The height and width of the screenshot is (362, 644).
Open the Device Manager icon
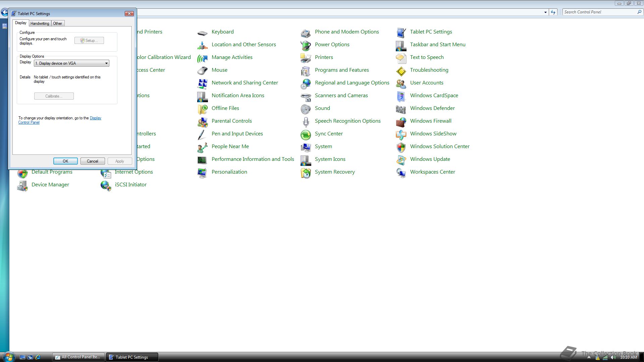(x=22, y=185)
